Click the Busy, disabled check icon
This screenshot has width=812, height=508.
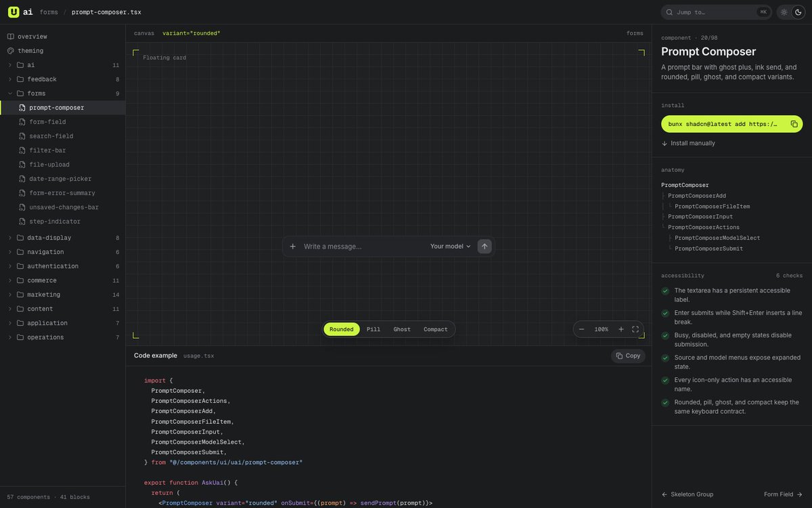pyautogui.click(x=665, y=335)
